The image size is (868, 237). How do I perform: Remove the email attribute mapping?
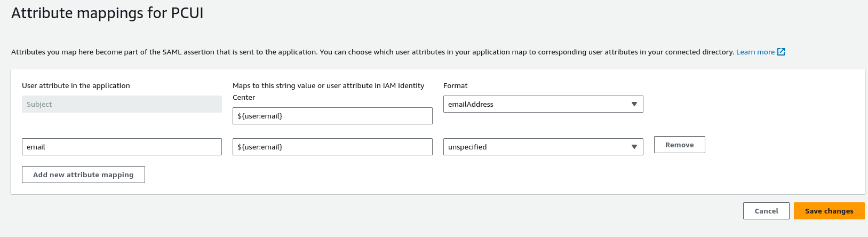(679, 145)
